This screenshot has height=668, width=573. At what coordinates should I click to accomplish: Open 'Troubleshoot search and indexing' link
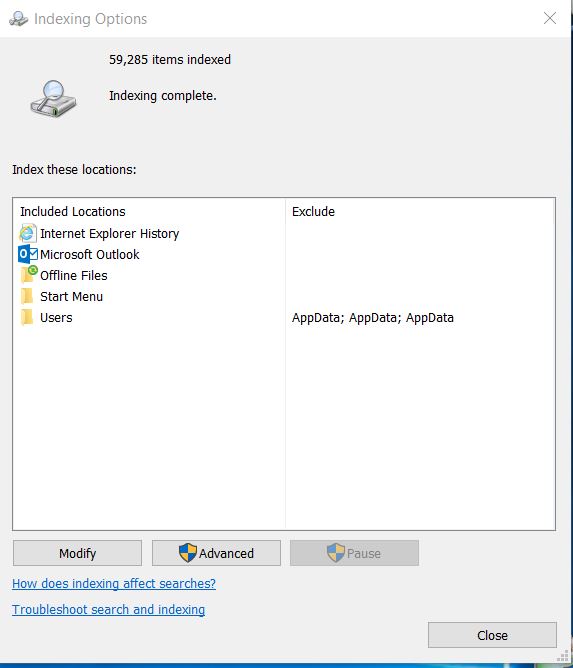pyautogui.click(x=109, y=609)
